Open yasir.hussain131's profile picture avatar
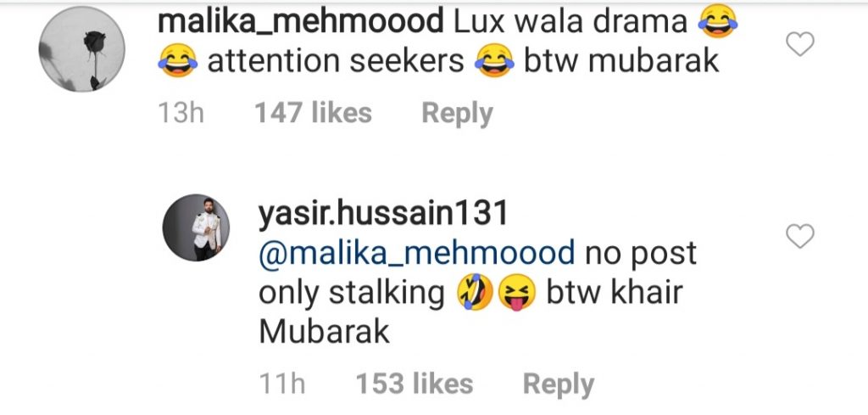Screen dimensions: 868x415 click(x=196, y=227)
